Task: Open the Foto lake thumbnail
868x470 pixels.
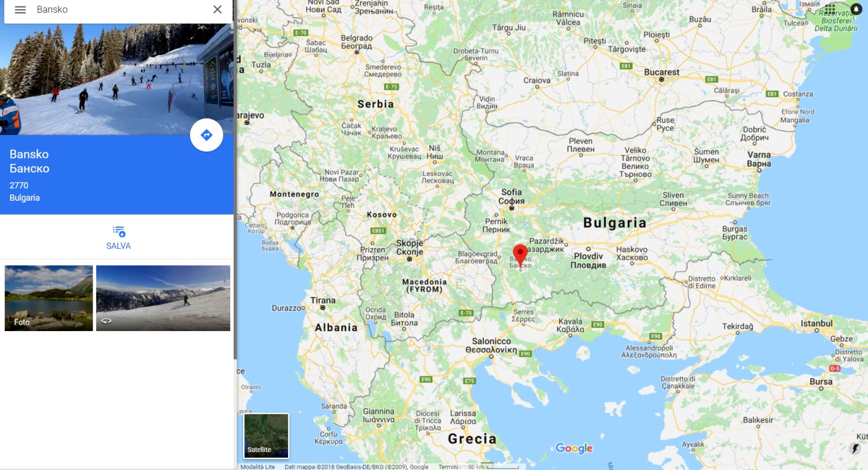Action: click(x=49, y=298)
